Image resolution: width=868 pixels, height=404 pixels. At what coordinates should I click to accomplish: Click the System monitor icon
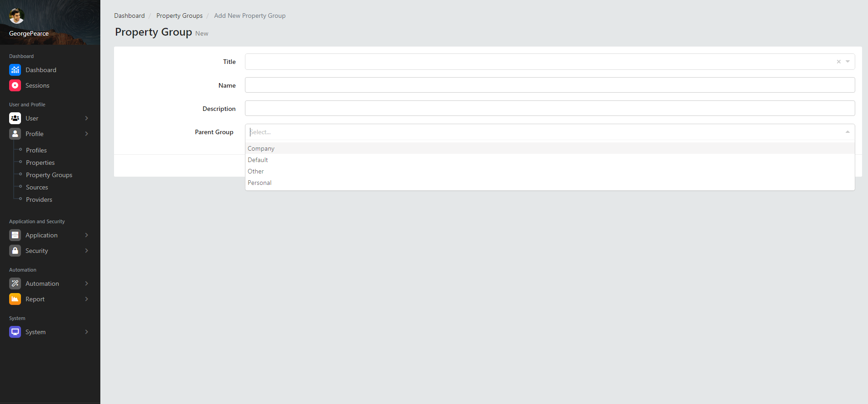click(x=15, y=332)
